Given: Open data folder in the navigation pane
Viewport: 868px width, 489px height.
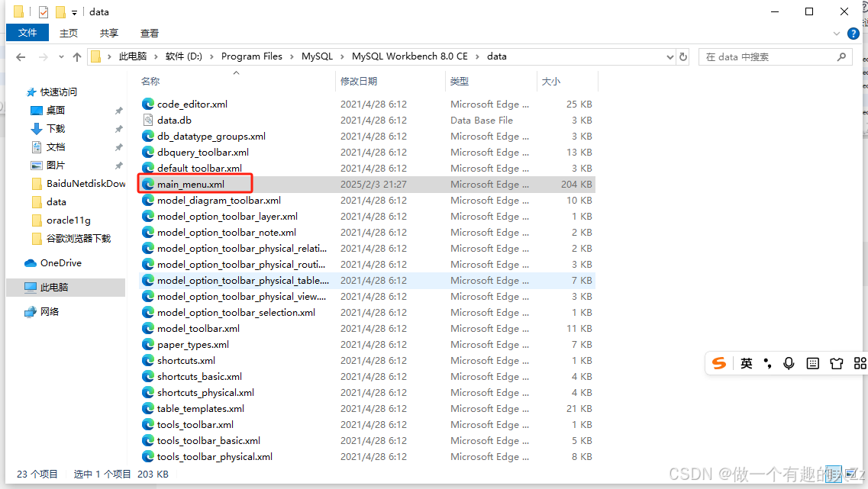Looking at the screenshot, I should coord(56,202).
